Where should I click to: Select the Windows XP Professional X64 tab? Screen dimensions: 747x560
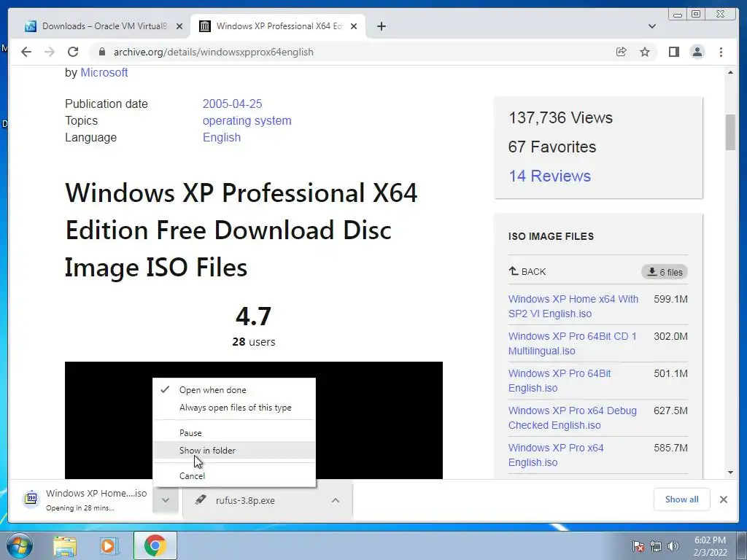pyautogui.click(x=278, y=26)
